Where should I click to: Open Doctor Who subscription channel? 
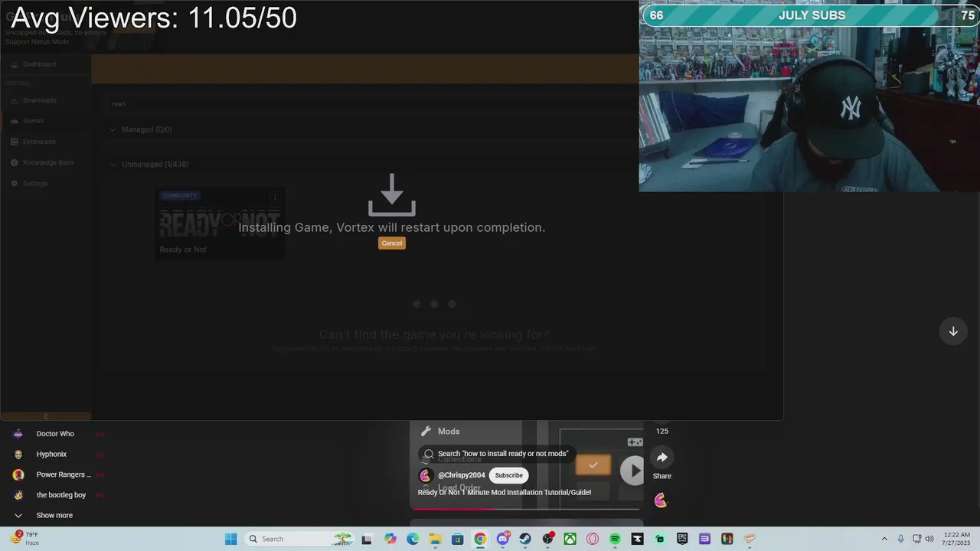55,434
